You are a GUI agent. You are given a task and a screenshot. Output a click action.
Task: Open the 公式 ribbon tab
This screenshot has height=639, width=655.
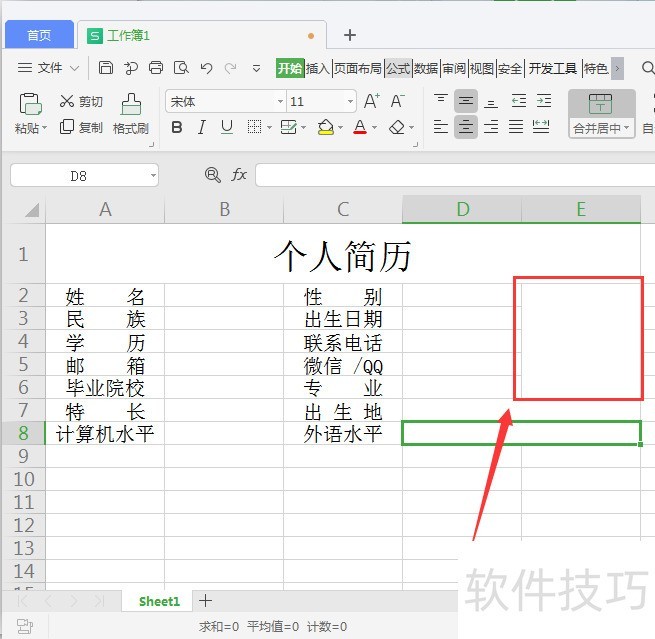click(x=398, y=68)
